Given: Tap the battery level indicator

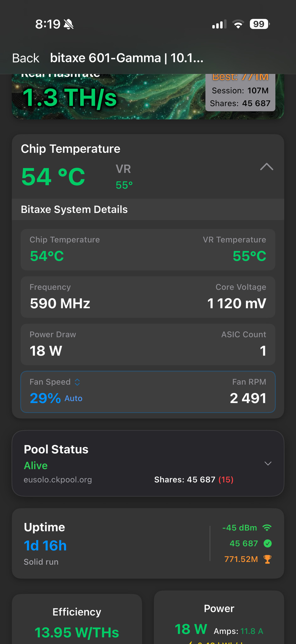Looking at the screenshot, I should click(259, 24).
